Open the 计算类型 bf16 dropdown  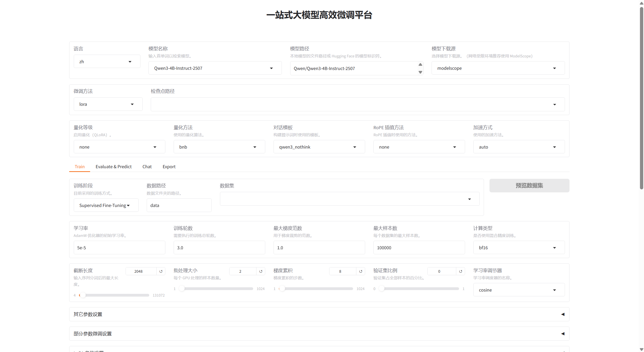(x=519, y=248)
